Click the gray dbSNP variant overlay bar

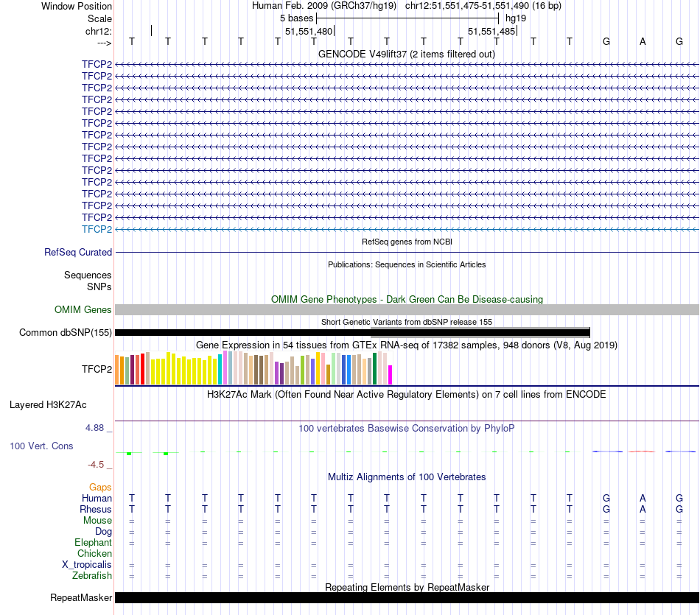(480, 331)
